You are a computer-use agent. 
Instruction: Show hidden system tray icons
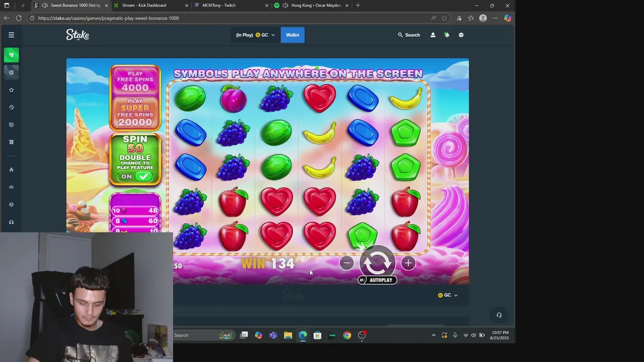[x=434, y=335]
